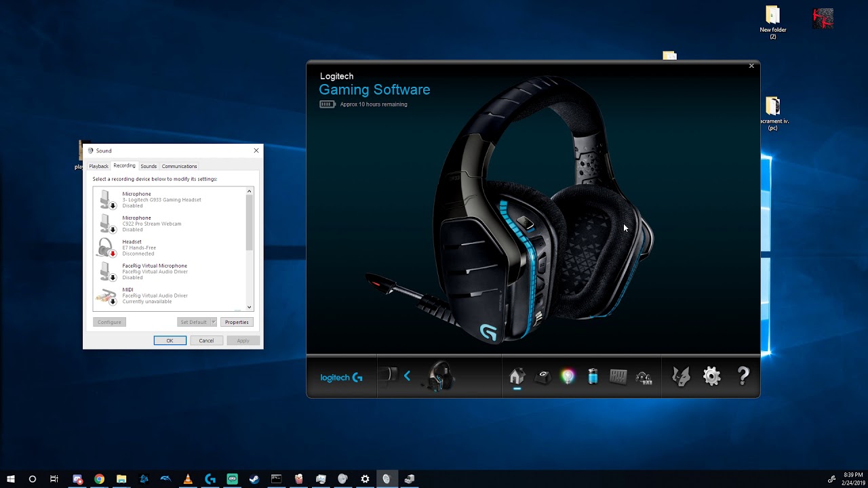868x488 pixels.
Task: Open File Explorer from the taskbar
Action: [x=121, y=479]
